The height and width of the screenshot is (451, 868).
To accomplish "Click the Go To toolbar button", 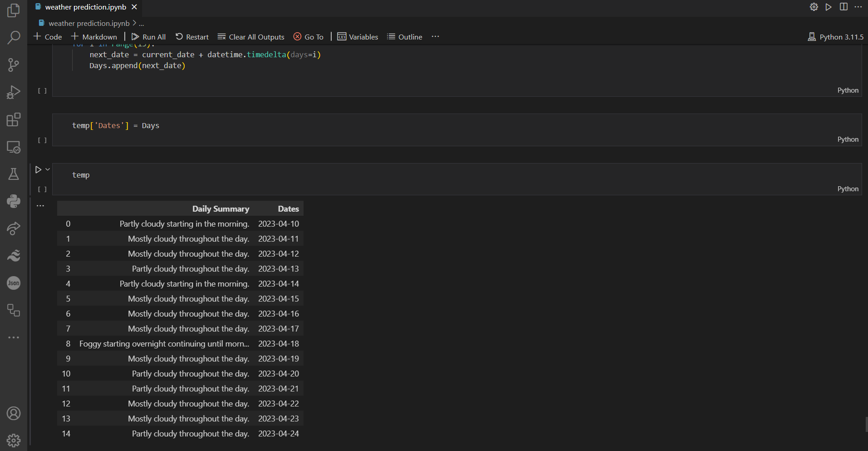I will (309, 37).
